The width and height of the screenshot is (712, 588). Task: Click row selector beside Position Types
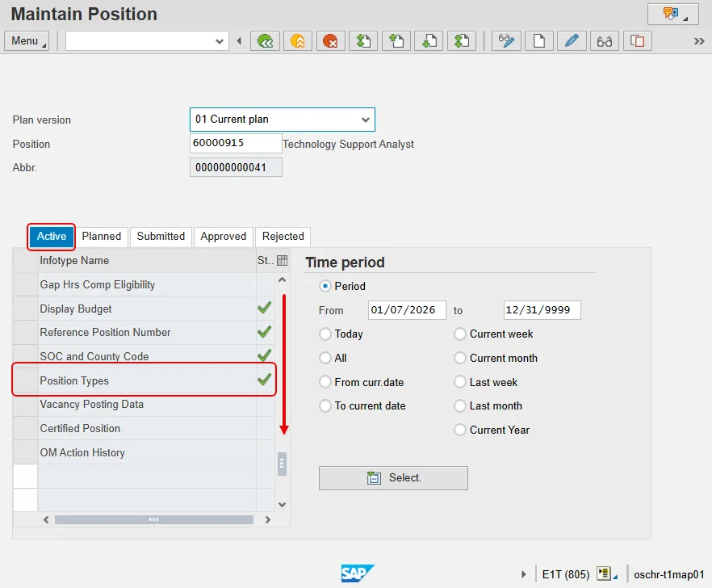click(26, 380)
